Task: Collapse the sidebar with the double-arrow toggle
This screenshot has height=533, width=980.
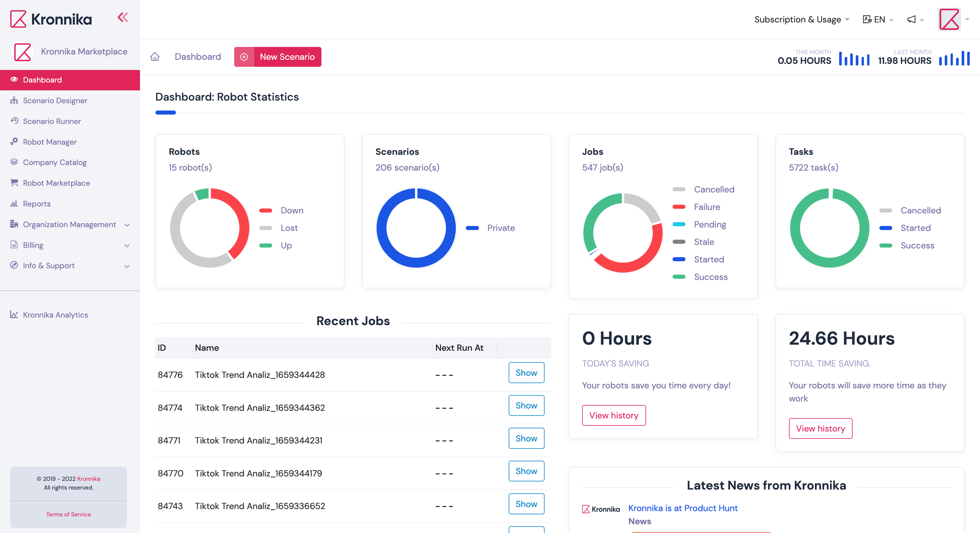Action: coord(123,17)
